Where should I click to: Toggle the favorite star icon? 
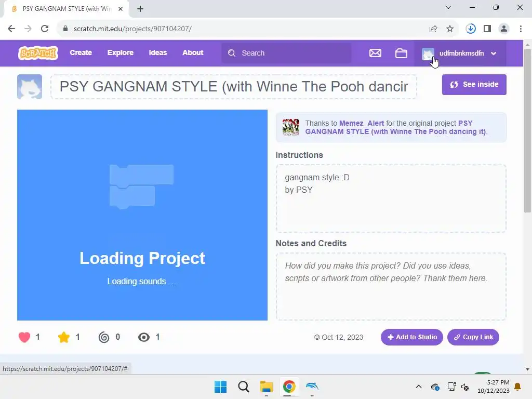(63, 337)
